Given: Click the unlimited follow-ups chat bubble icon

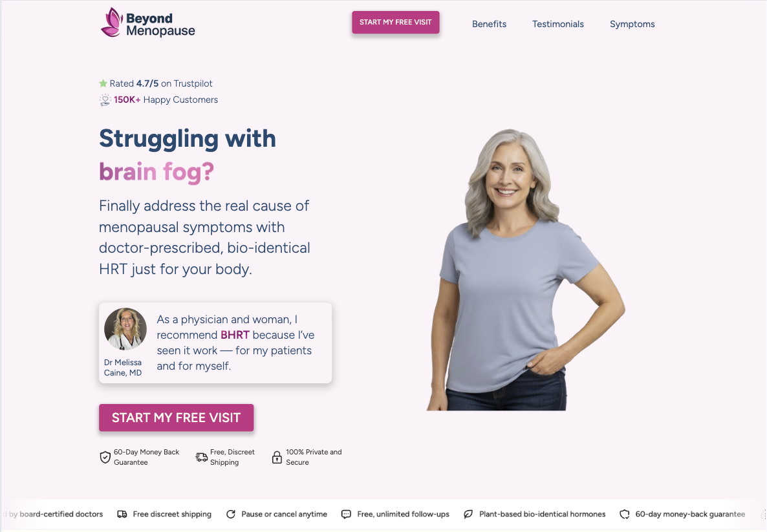Looking at the screenshot, I should coord(347,515).
